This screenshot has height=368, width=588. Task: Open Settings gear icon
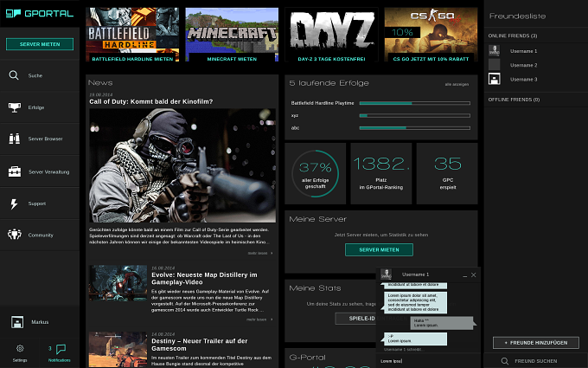20,348
